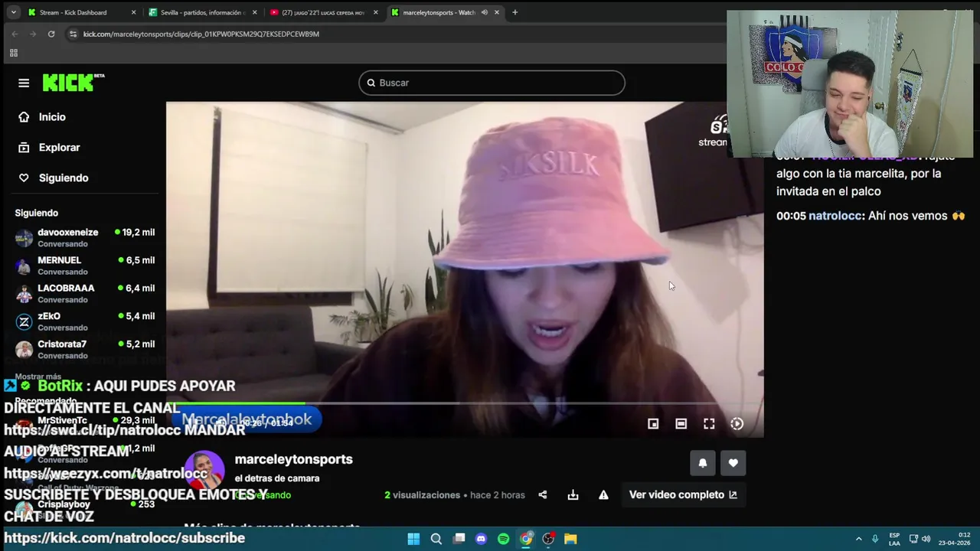Seek using the video progress bar
This screenshot has height=551, width=980.
coord(464,403)
